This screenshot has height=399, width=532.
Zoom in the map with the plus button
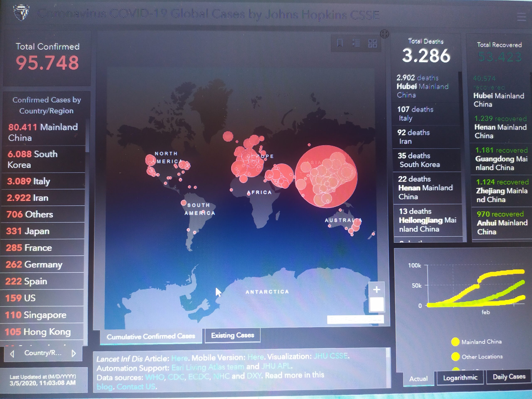tap(377, 289)
